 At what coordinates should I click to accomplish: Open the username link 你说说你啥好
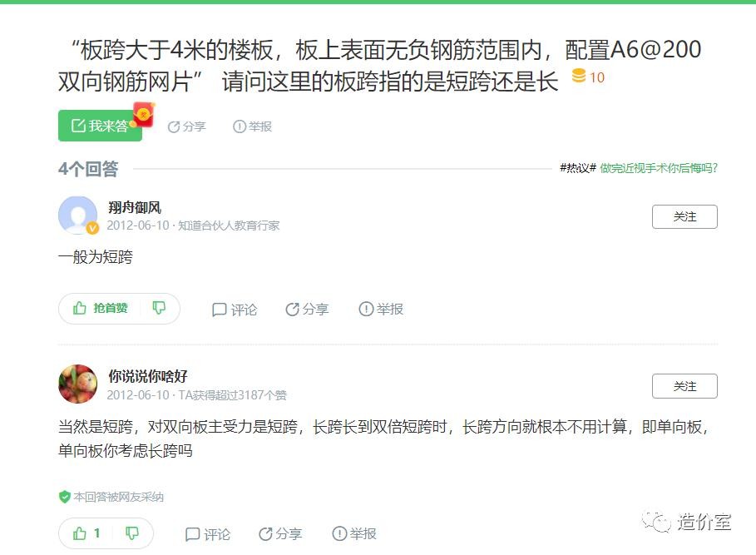(x=147, y=375)
